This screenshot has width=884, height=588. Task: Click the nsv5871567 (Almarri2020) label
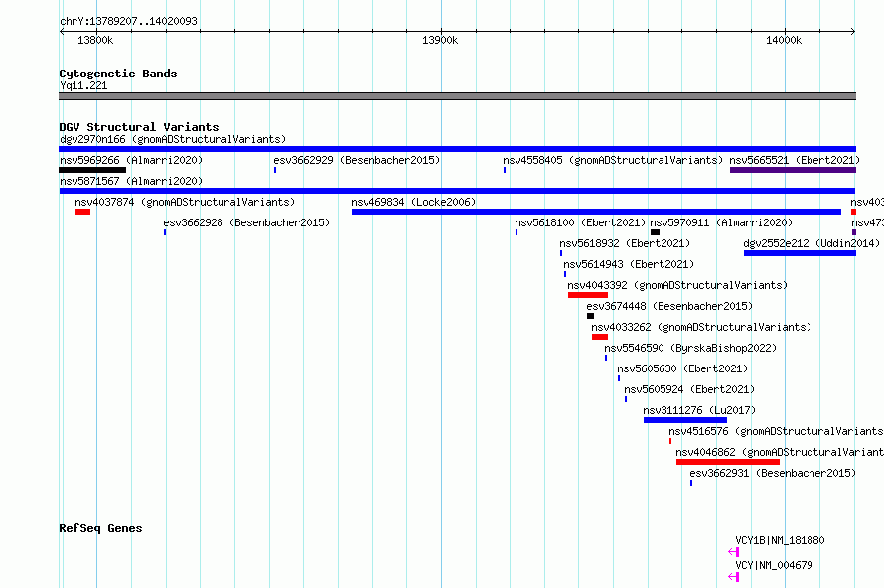[131, 181]
